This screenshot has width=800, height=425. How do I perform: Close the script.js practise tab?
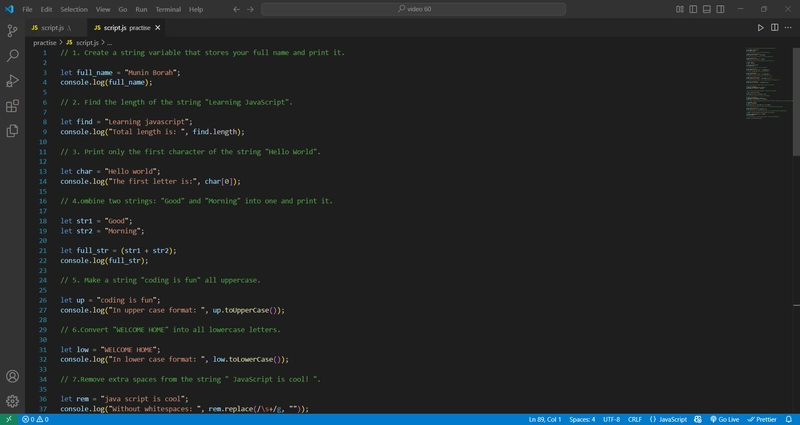pyautogui.click(x=158, y=28)
